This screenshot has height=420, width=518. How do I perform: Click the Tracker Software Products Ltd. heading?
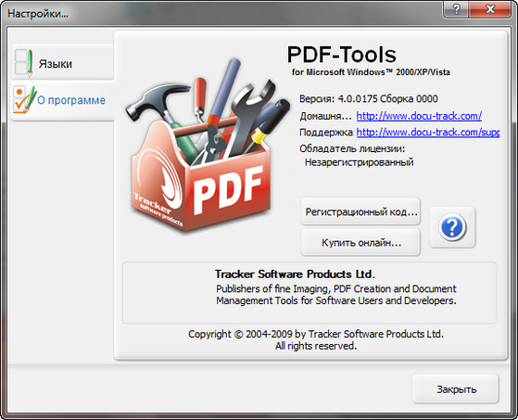pos(295,274)
